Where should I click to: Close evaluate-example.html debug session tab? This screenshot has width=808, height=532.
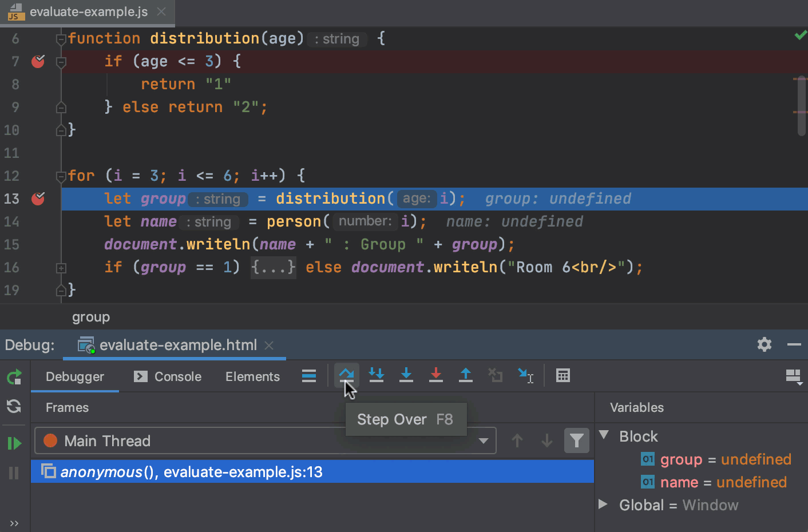(269, 345)
